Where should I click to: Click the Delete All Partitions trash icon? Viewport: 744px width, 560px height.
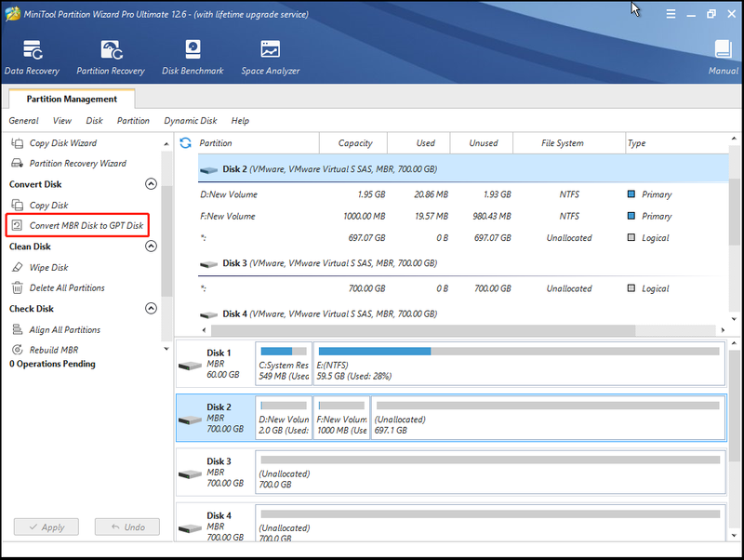pyautogui.click(x=17, y=287)
